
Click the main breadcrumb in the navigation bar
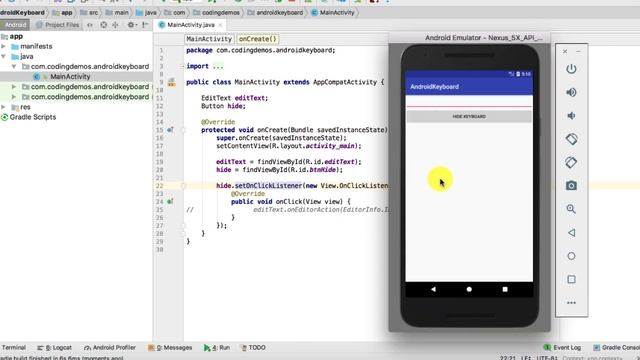117,13
